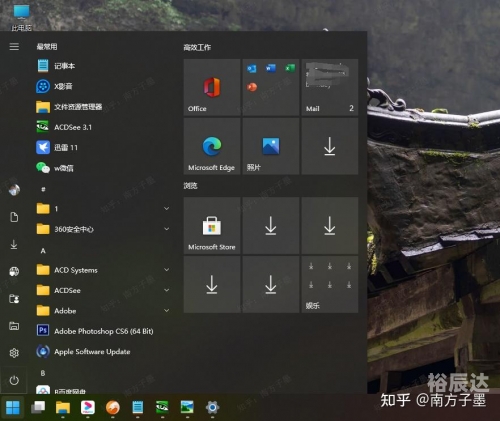
Task: Click the download tile above the 娱乐 tile
Action: (330, 225)
